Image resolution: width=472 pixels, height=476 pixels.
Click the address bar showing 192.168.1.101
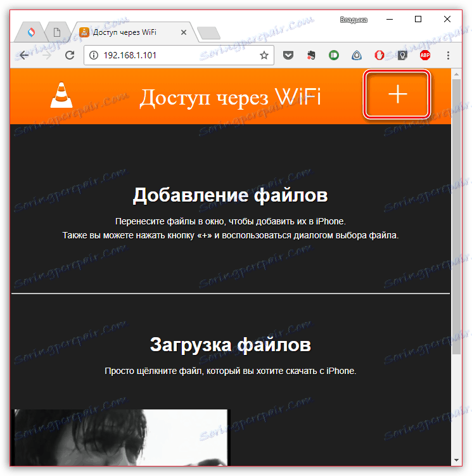[179, 55]
